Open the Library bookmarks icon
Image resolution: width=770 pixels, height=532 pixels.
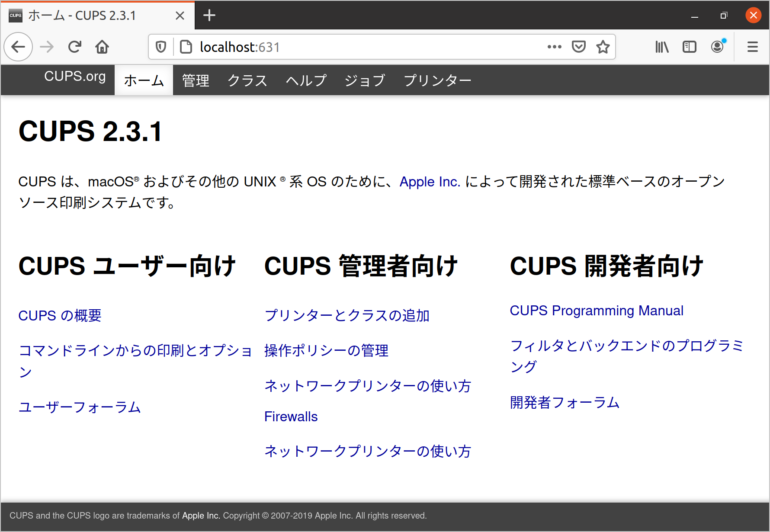(x=662, y=47)
